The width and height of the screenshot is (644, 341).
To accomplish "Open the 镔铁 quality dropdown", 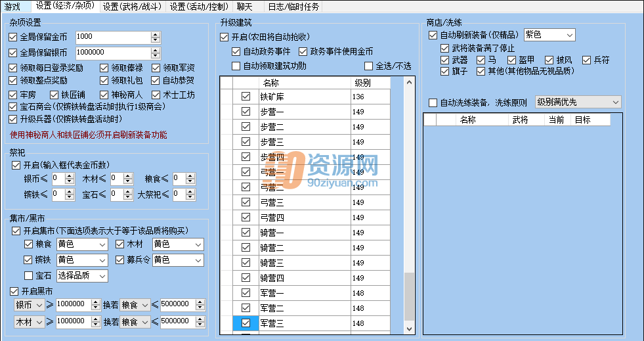I will [82, 260].
